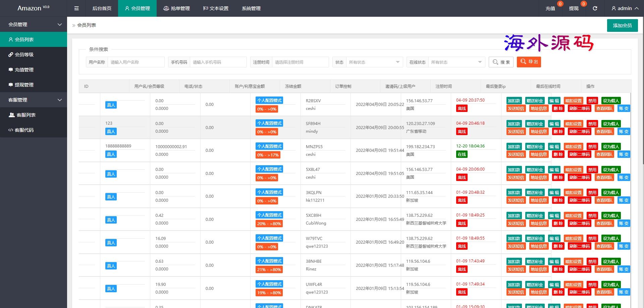Click 编辑 for the W79TVC row
The height and width of the screenshot is (308, 644).
pos(554,238)
